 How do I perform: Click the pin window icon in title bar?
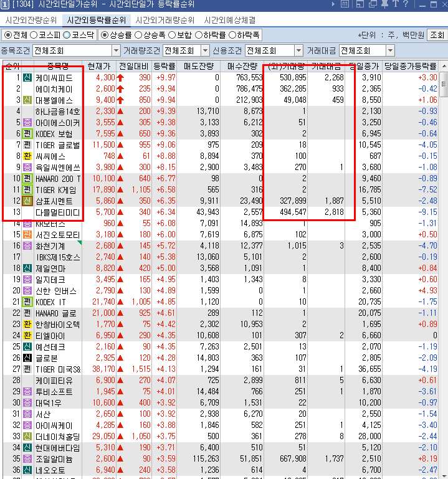pos(384,4)
